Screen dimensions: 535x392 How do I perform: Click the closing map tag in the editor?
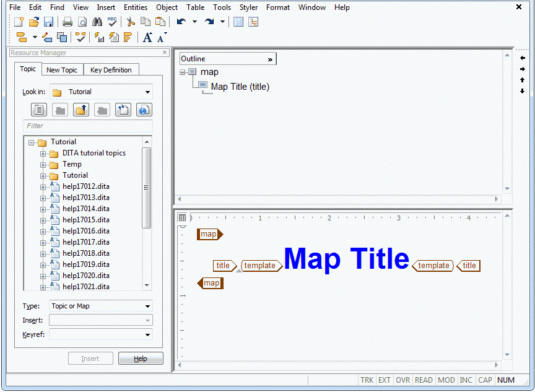210,283
